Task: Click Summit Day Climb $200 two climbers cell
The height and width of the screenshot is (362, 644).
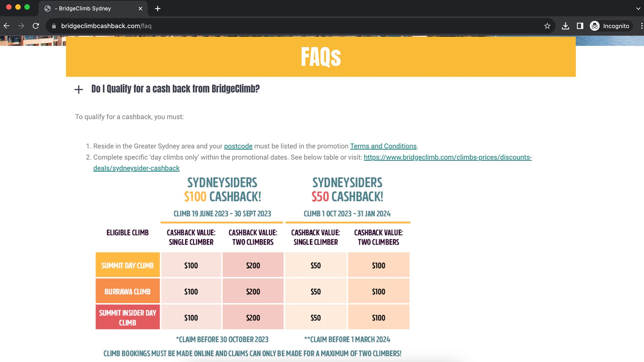Action: pos(253,265)
